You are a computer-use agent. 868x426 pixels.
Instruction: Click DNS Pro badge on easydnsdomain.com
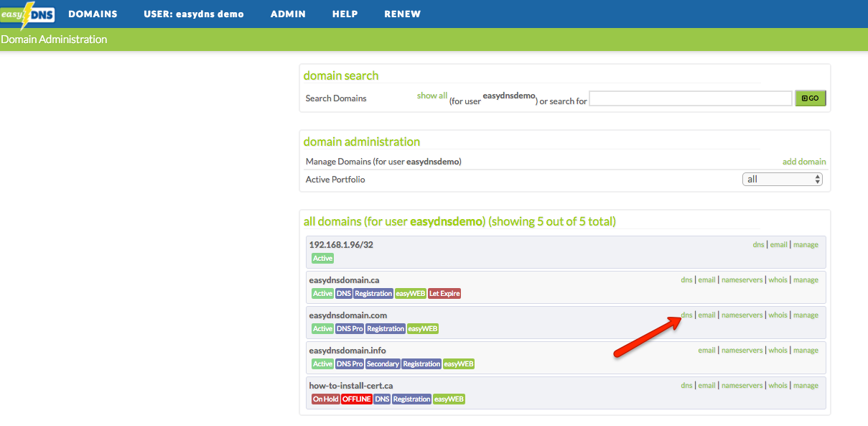(x=350, y=328)
